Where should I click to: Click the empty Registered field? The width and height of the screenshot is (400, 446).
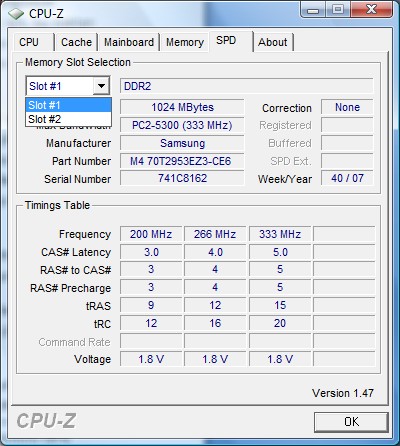(x=347, y=125)
